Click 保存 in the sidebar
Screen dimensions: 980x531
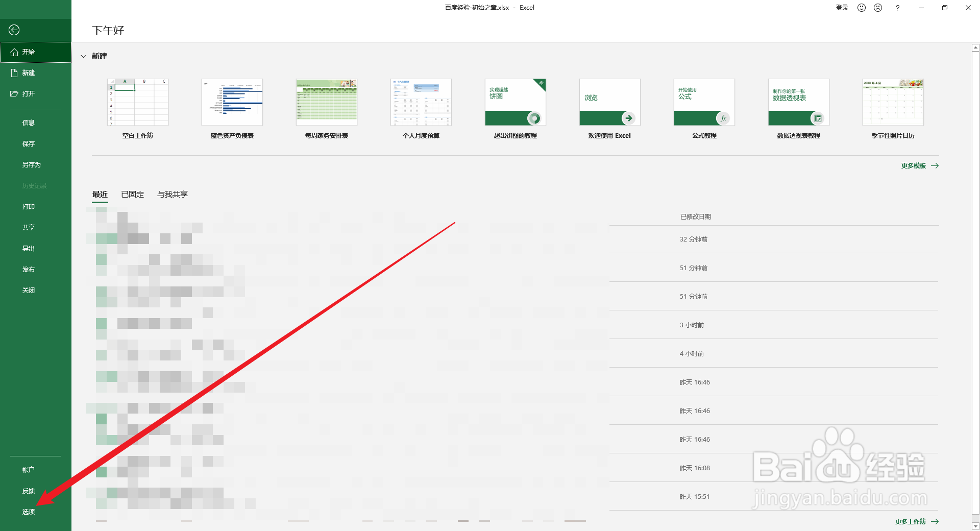tap(36, 144)
